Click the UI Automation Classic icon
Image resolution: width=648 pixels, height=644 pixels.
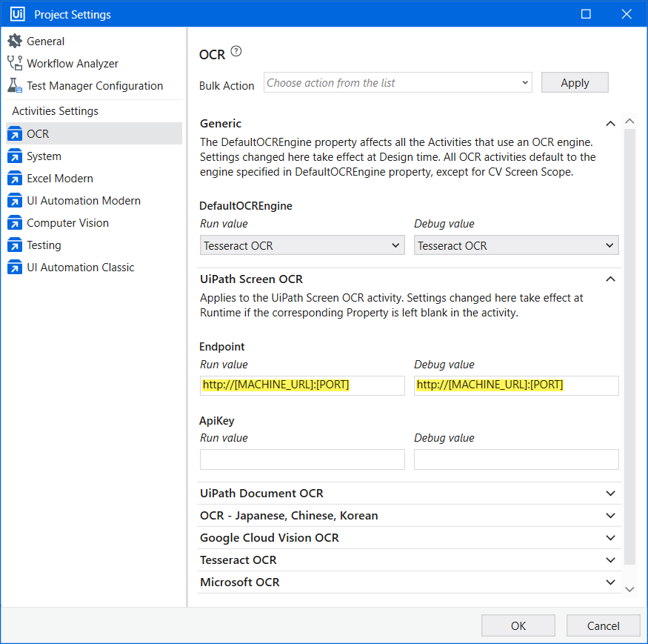[15, 268]
